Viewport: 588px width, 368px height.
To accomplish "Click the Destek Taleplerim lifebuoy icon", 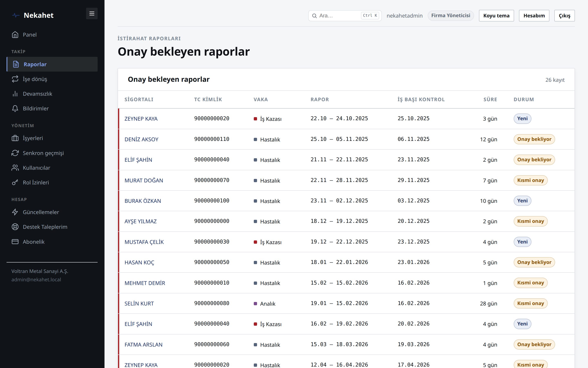I will [15, 227].
